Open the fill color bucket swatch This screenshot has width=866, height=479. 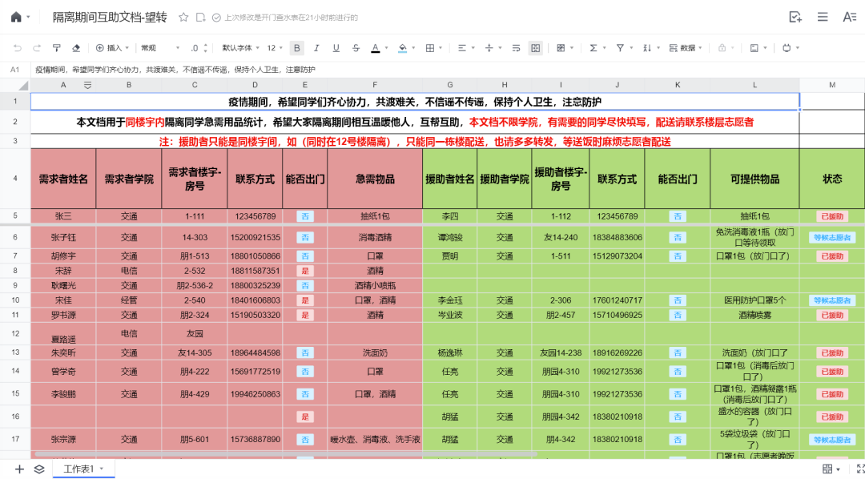point(402,47)
